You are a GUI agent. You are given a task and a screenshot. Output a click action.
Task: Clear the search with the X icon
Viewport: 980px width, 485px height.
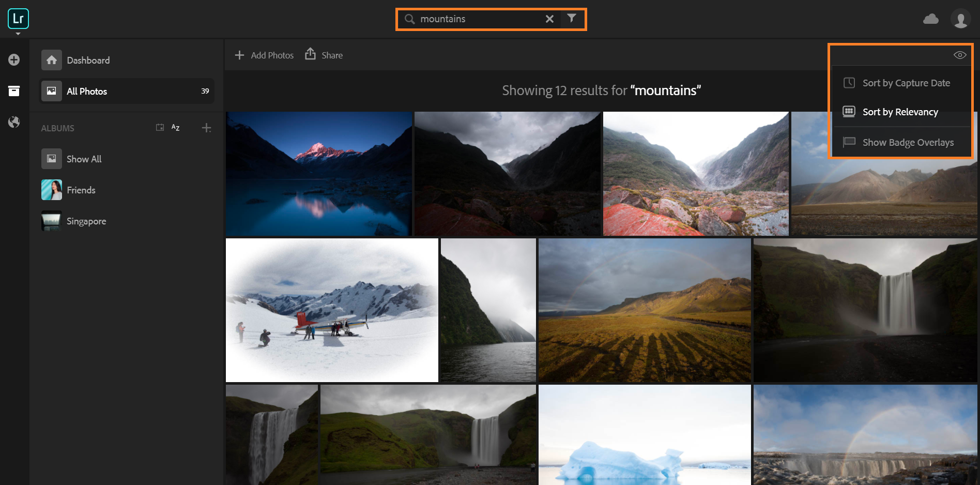(549, 19)
